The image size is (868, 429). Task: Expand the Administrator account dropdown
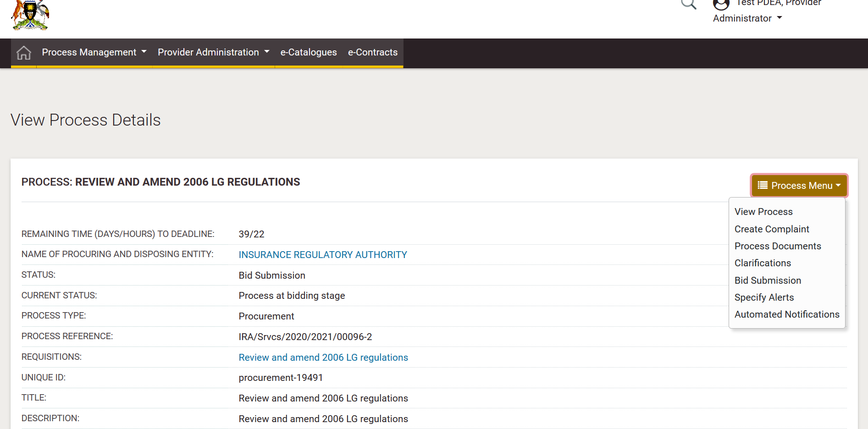click(x=747, y=18)
